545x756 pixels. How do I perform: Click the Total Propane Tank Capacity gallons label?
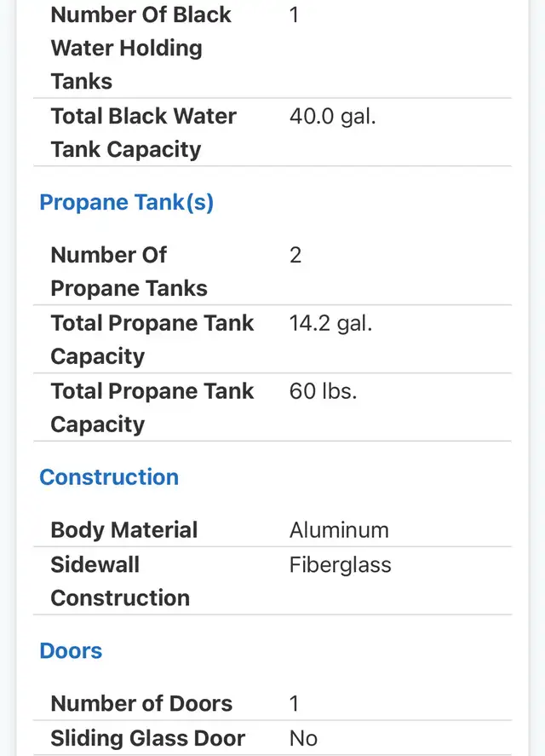(x=152, y=339)
